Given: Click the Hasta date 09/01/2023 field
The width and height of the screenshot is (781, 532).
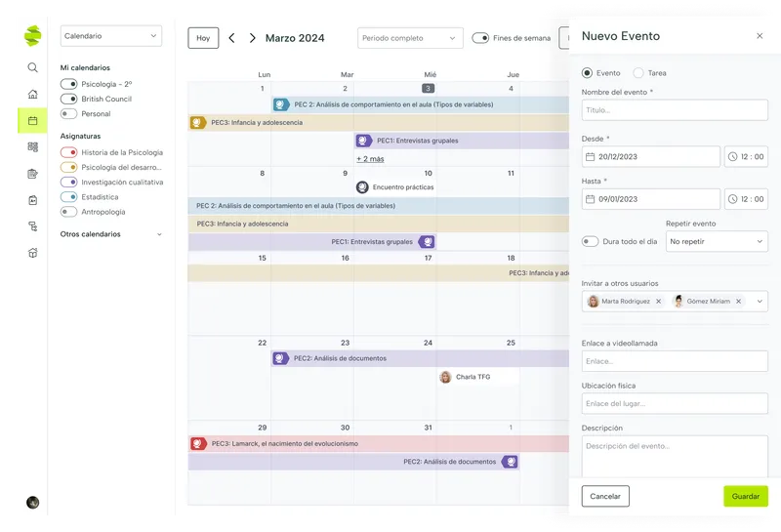Looking at the screenshot, I should pyautogui.click(x=650, y=199).
